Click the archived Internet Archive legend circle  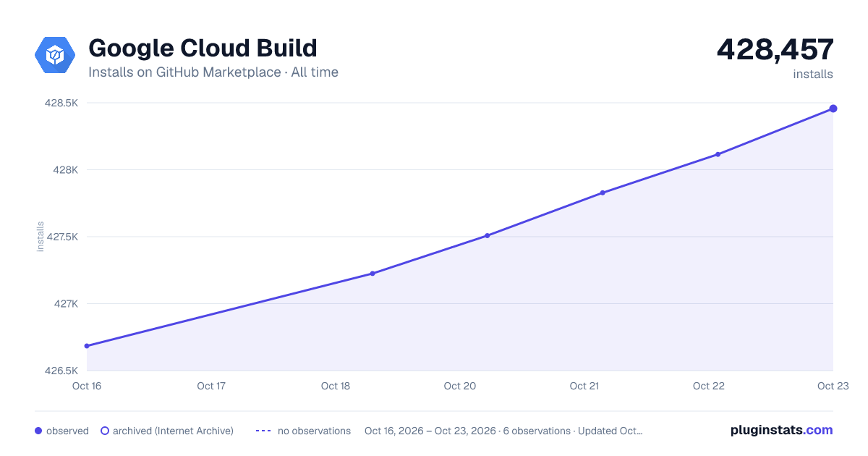[104, 431]
